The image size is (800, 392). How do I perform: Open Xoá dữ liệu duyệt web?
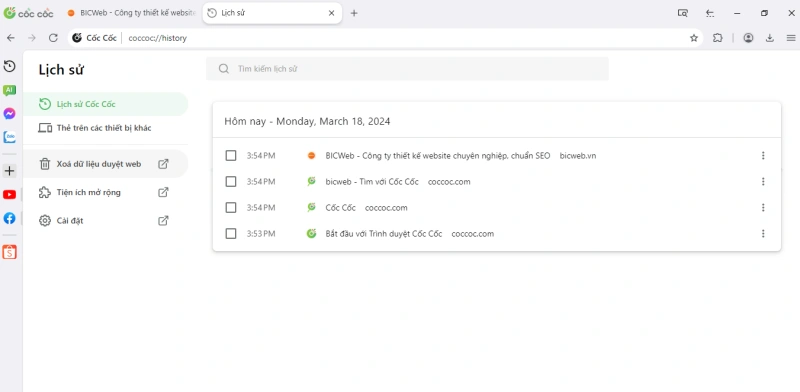pos(106,164)
